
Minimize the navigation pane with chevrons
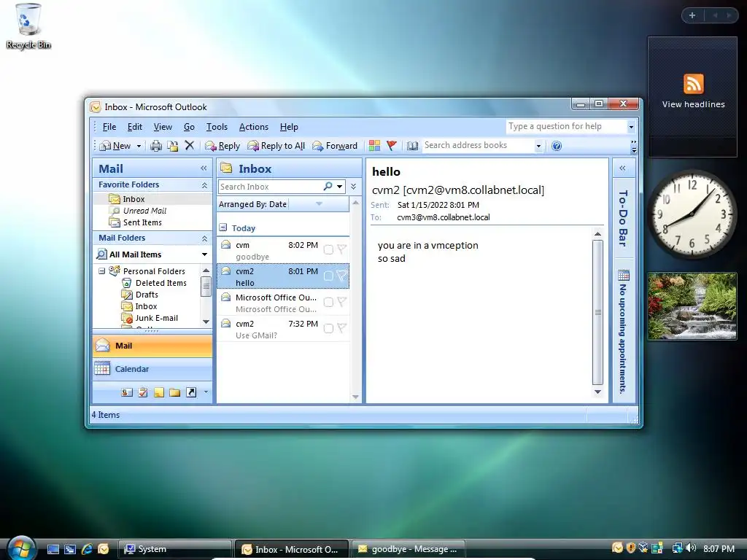204,168
